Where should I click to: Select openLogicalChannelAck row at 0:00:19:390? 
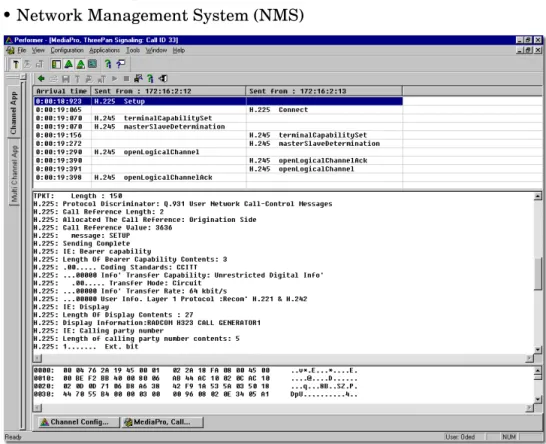218,161
